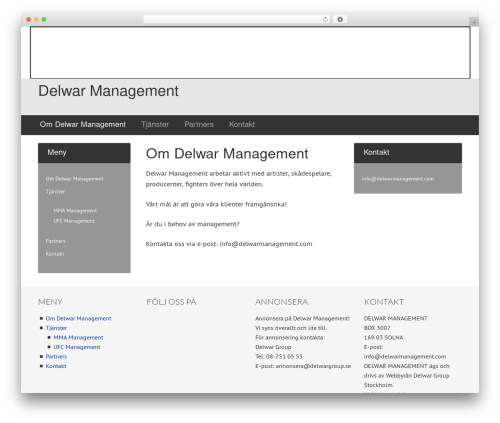Open Tjänster in the top navigation
This screenshot has width=500, height=423.
pyautogui.click(x=155, y=124)
